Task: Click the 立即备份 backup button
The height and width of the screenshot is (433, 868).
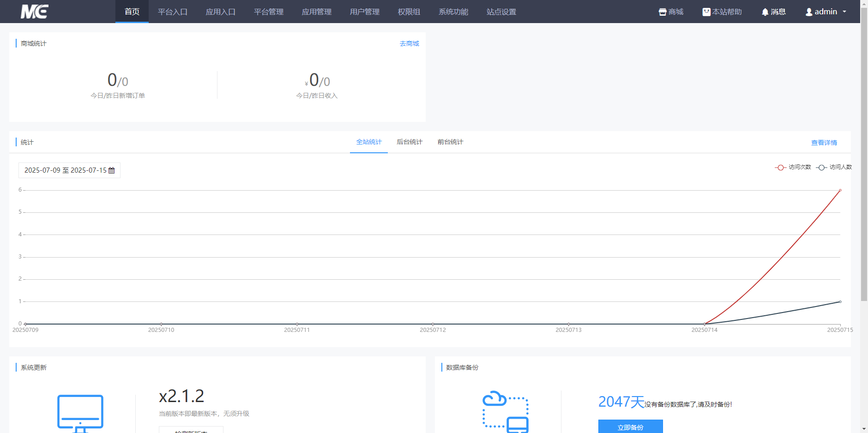Action: 630,427
